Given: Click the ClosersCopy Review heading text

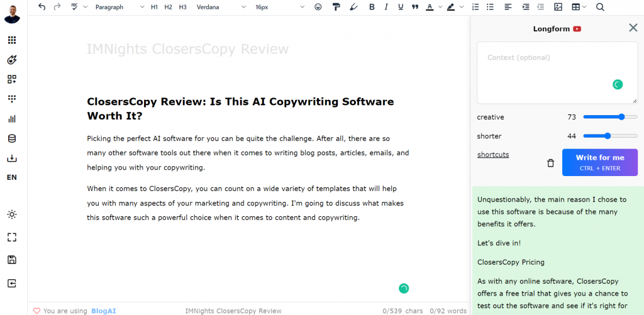Looking at the screenshot, I should [240, 108].
